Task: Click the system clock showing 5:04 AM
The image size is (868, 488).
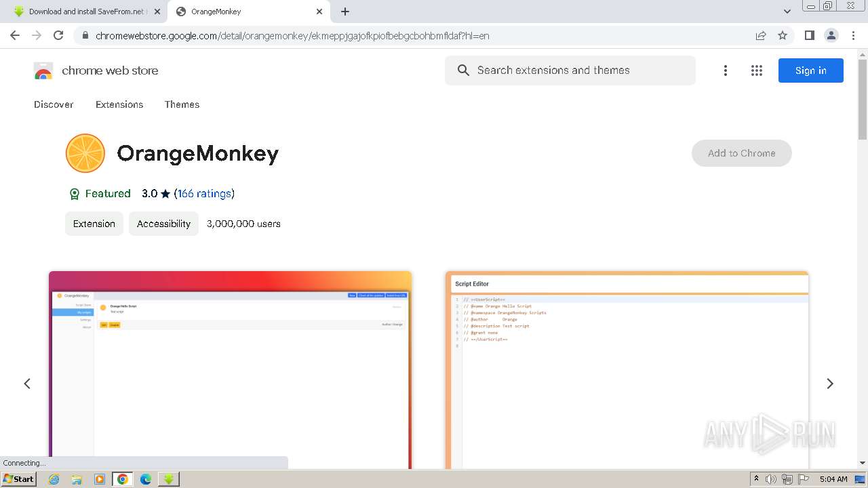Action: pyautogui.click(x=833, y=479)
